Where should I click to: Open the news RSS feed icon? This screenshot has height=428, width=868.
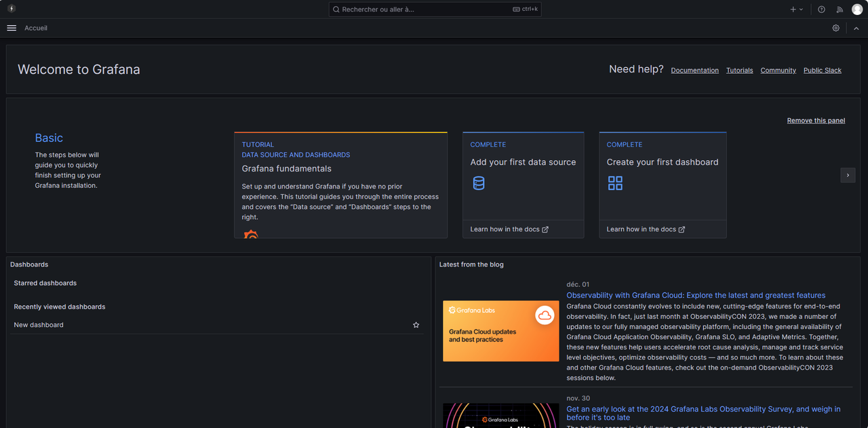[840, 9]
